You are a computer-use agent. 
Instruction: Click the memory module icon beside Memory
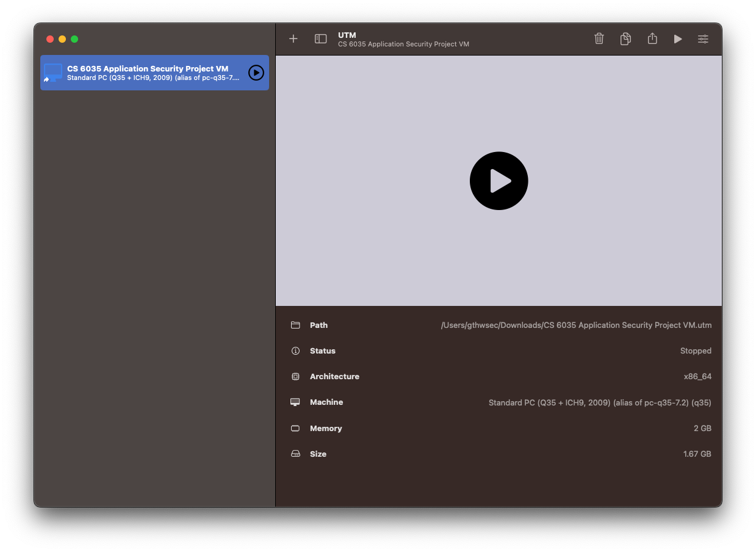pos(295,428)
